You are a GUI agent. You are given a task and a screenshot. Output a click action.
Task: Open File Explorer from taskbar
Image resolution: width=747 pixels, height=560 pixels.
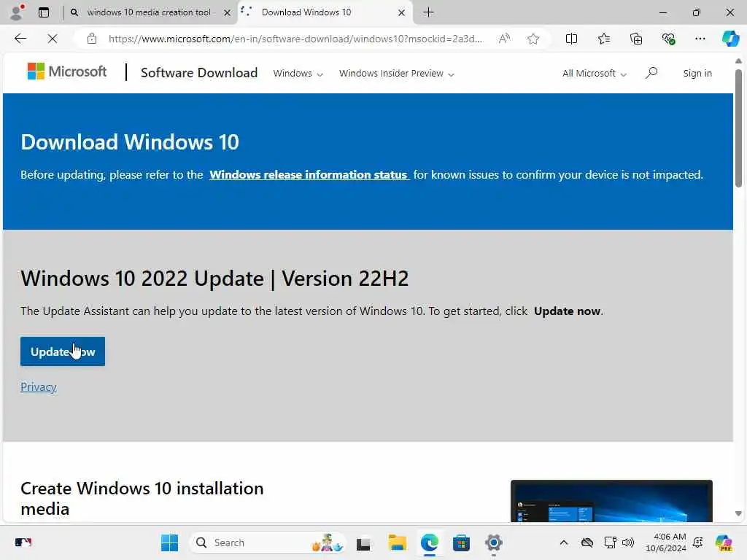[397, 542]
